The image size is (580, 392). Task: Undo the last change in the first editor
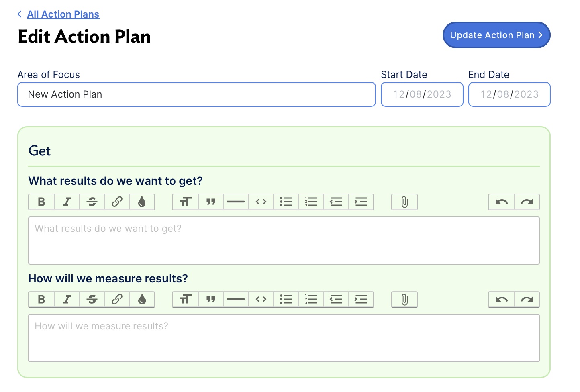[500, 202]
